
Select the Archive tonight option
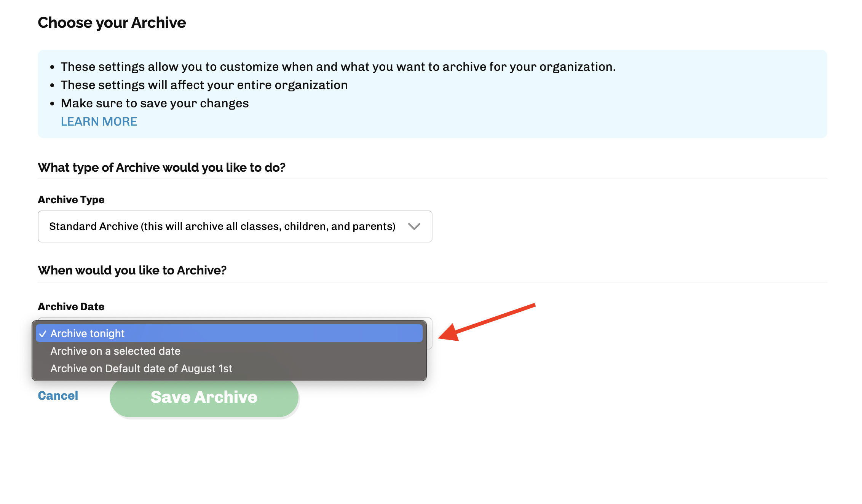tap(229, 333)
